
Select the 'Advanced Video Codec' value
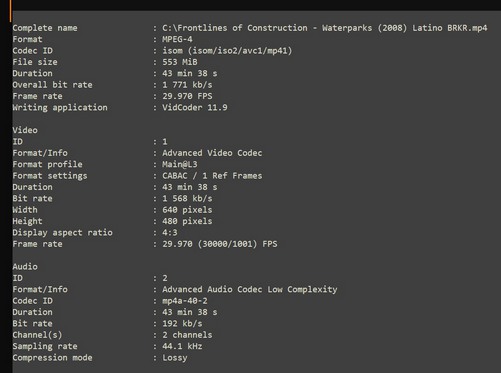tap(212, 153)
